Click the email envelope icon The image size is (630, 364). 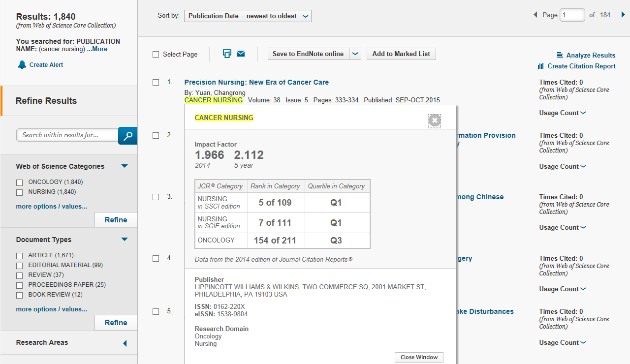[x=241, y=54]
